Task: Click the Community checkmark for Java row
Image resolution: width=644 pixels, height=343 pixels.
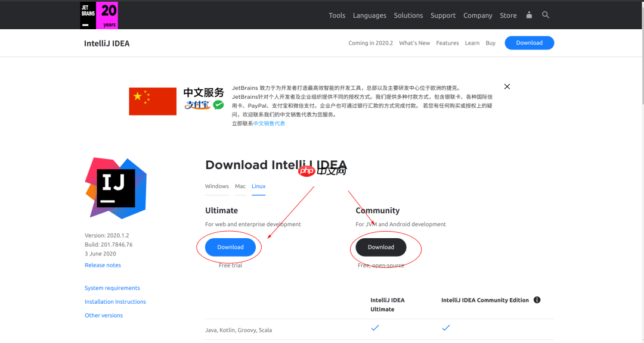Action: click(x=446, y=328)
